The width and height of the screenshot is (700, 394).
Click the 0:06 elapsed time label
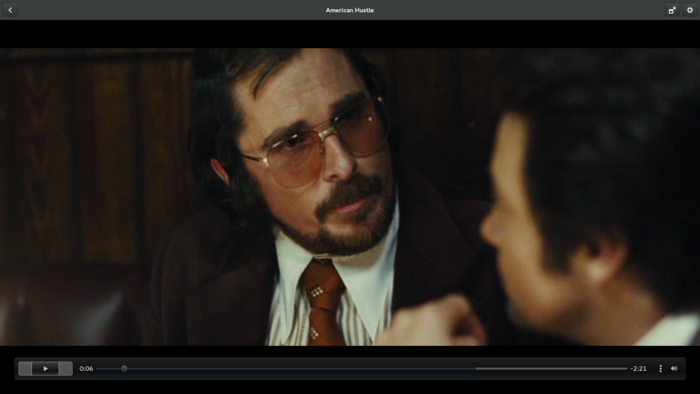pos(86,369)
